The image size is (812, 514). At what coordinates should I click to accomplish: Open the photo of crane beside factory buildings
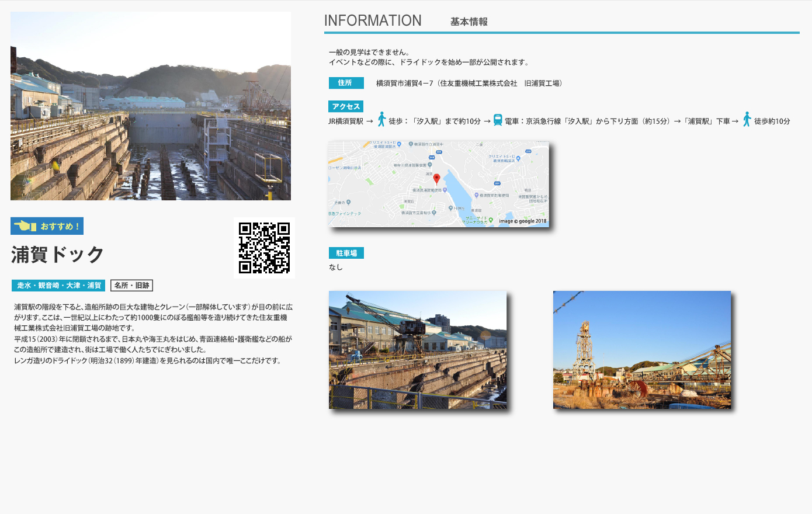click(x=418, y=350)
